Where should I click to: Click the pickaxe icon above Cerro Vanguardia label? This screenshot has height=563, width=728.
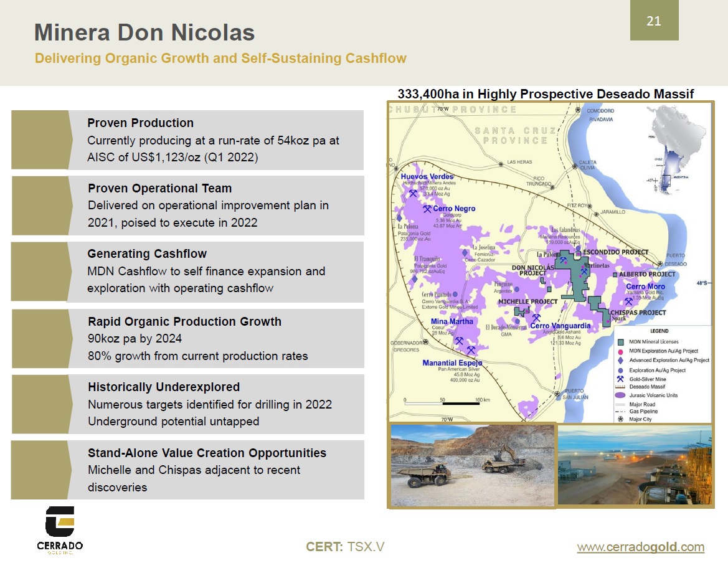coord(536,318)
